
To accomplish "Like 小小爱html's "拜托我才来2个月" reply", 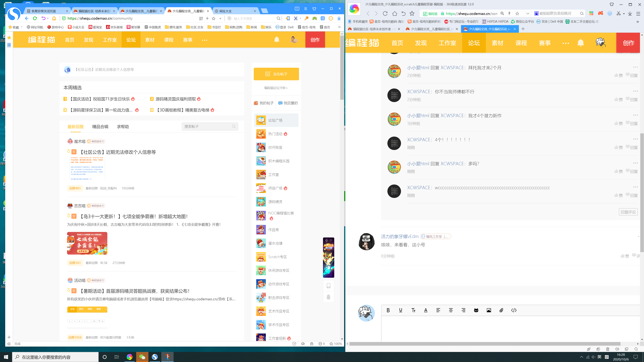I will pyautogui.click(x=619, y=75).
